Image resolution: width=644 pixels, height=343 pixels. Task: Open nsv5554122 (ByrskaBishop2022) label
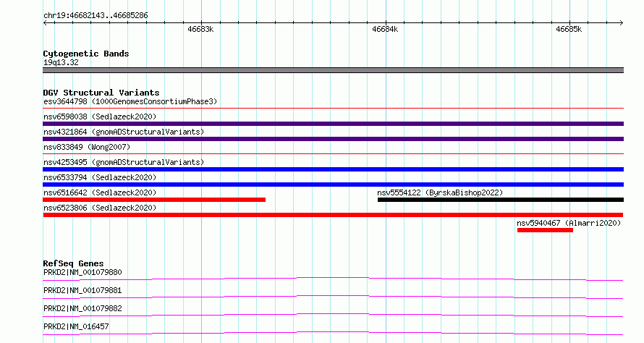click(x=440, y=192)
